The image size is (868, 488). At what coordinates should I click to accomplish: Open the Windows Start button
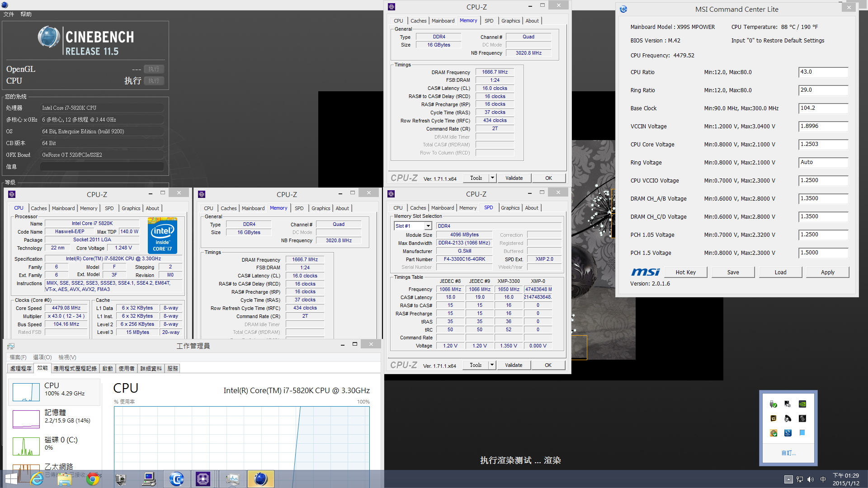click(x=11, y=479)
